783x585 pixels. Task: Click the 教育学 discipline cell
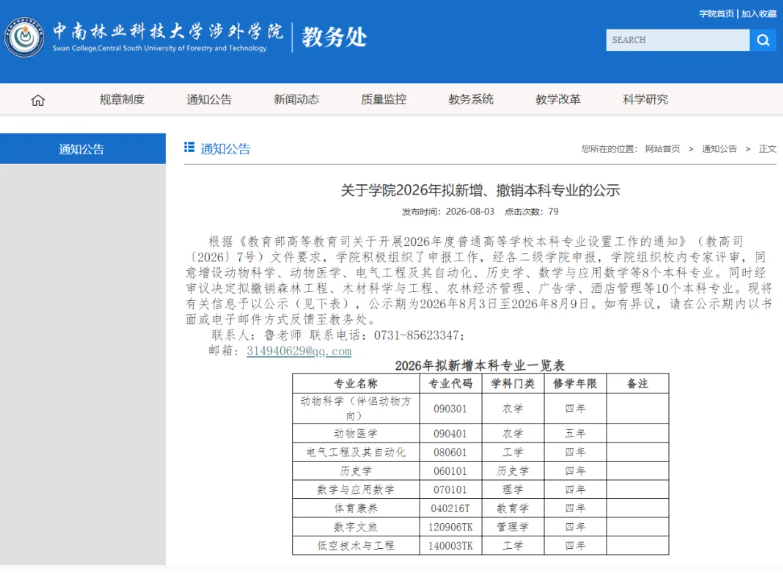(x=513, y=509)
